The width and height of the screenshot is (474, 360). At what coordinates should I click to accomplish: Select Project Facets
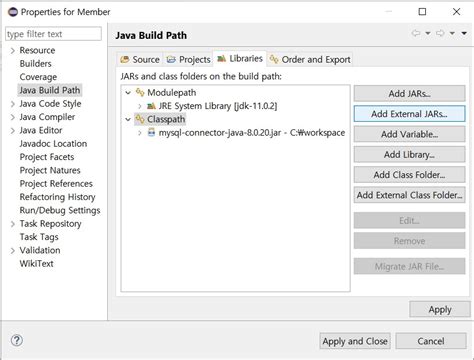pos(47,157)
